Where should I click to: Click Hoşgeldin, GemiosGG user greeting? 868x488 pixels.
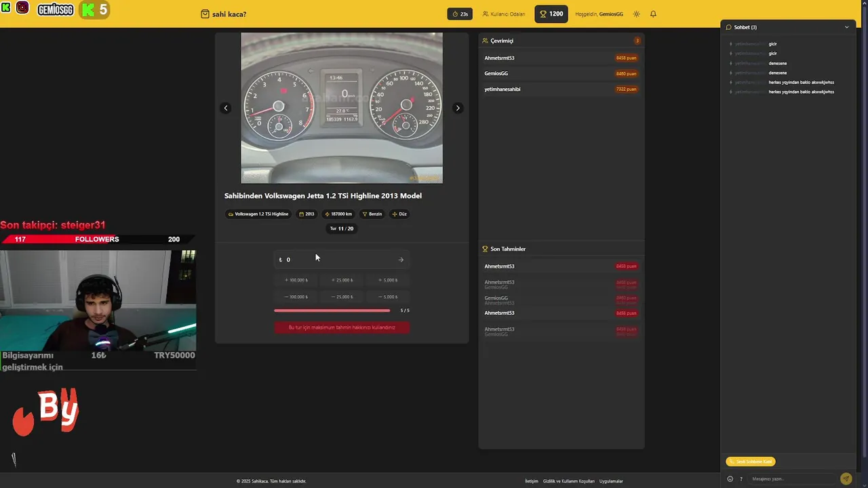pyautogui.click(x=599, y=14)
